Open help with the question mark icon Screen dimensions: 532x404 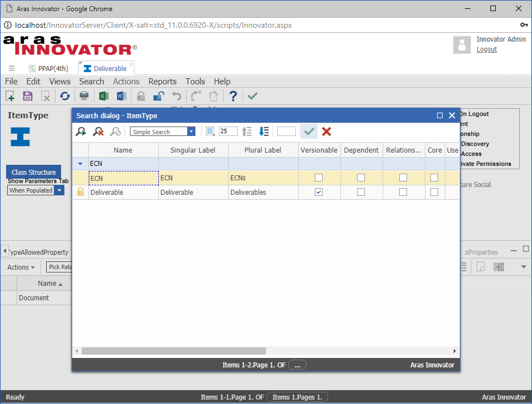pos(233,96)
